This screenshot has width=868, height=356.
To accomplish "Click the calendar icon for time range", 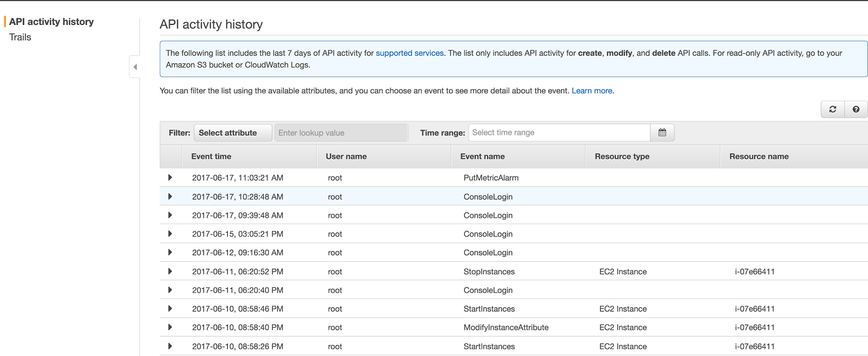I will pos(662,133).
